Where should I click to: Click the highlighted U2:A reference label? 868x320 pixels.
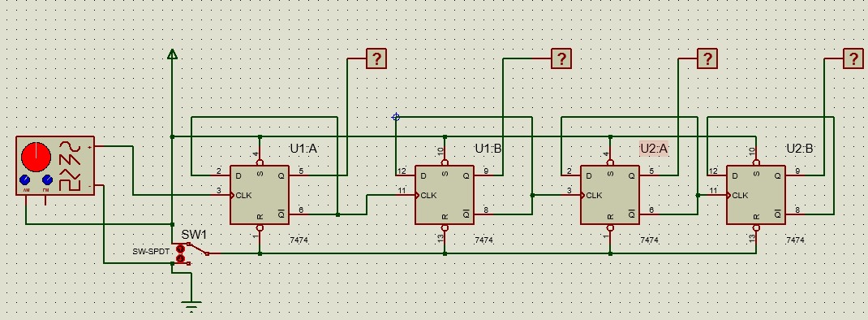click(x=654, y=148)
